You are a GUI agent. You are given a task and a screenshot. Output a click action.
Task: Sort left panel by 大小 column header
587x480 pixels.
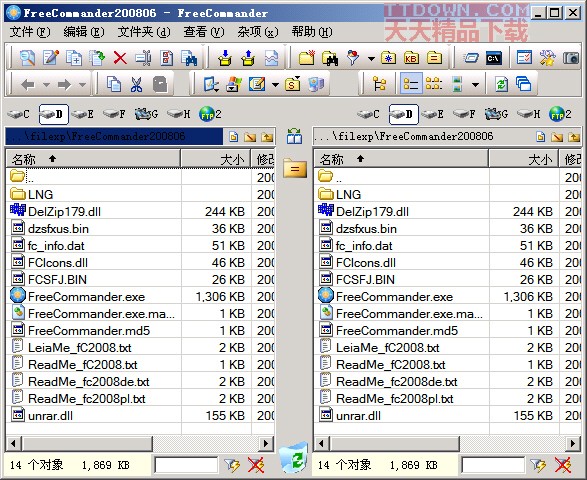pos(216,160)
